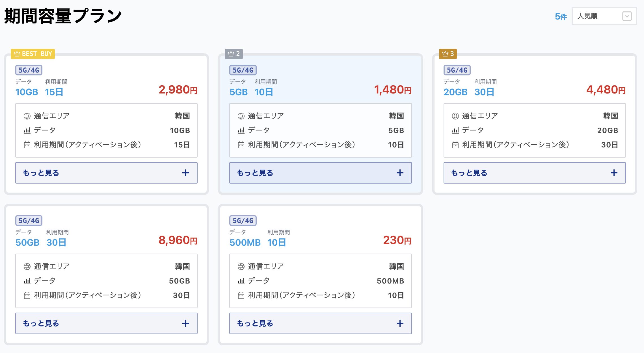Click the BEST BUY crown badge

tap(33, 54)
